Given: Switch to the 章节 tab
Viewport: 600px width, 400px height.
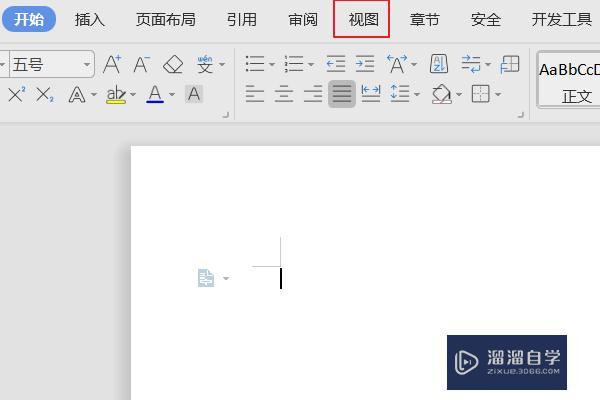Looking at the screenshot, I should tap(424, 20).
